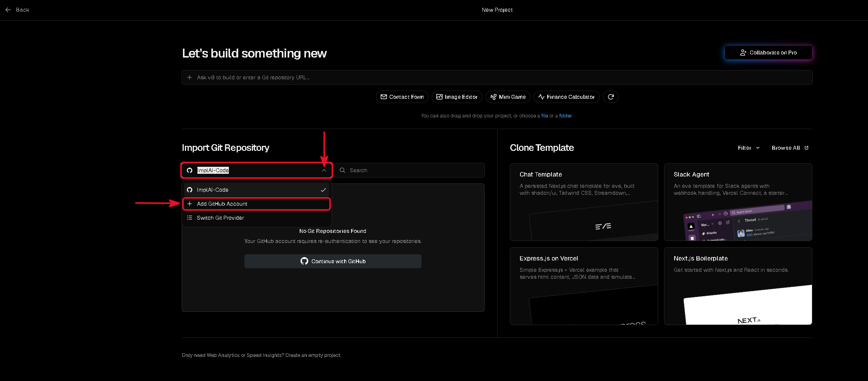Click the envelope icon on Contact Form
The image size is (868, 381).
[384, 97]
